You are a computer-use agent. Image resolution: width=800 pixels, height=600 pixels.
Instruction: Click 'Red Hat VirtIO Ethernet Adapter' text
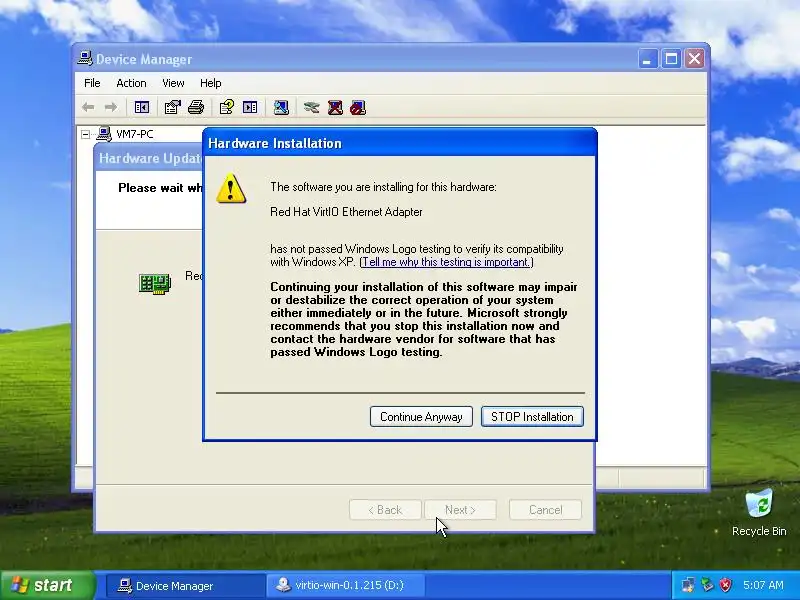pos(346,212)
